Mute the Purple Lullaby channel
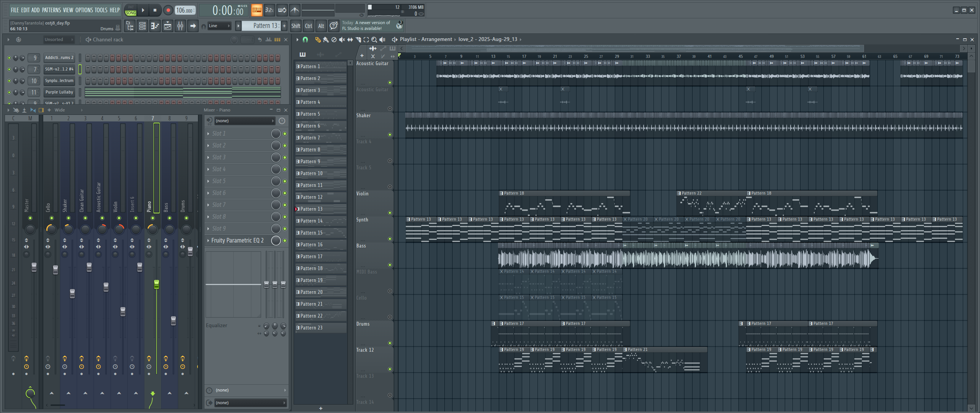Viewport: 980px width, 413px height. 9,92
